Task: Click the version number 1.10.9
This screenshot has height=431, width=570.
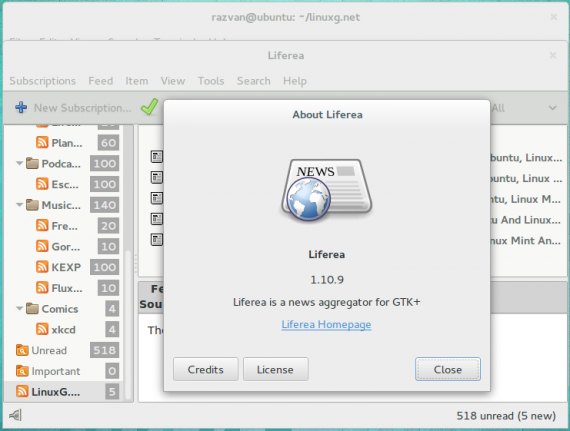Action: click(x=327, y=279)
